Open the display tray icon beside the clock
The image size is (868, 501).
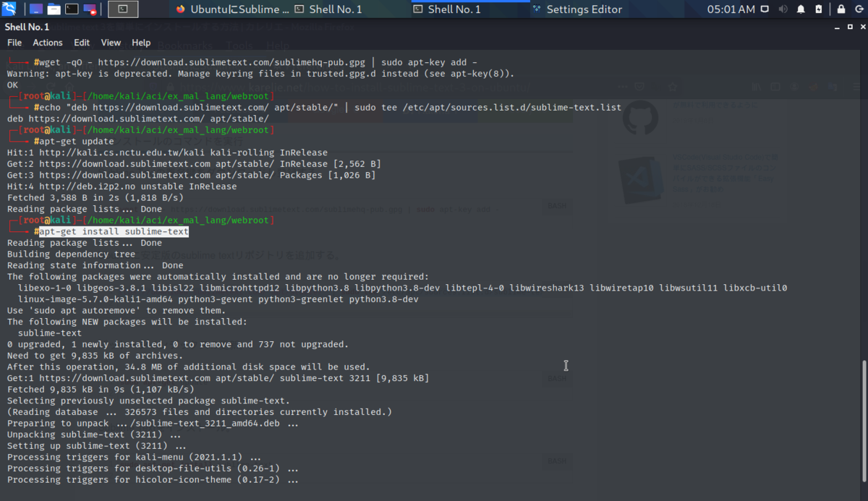(766, 9)
